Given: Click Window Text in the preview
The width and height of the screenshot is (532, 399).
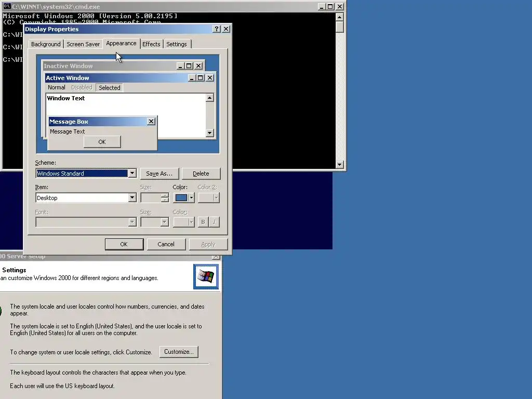Looking at the screenshot, I should pyautogui.click(x=66, y=98).
